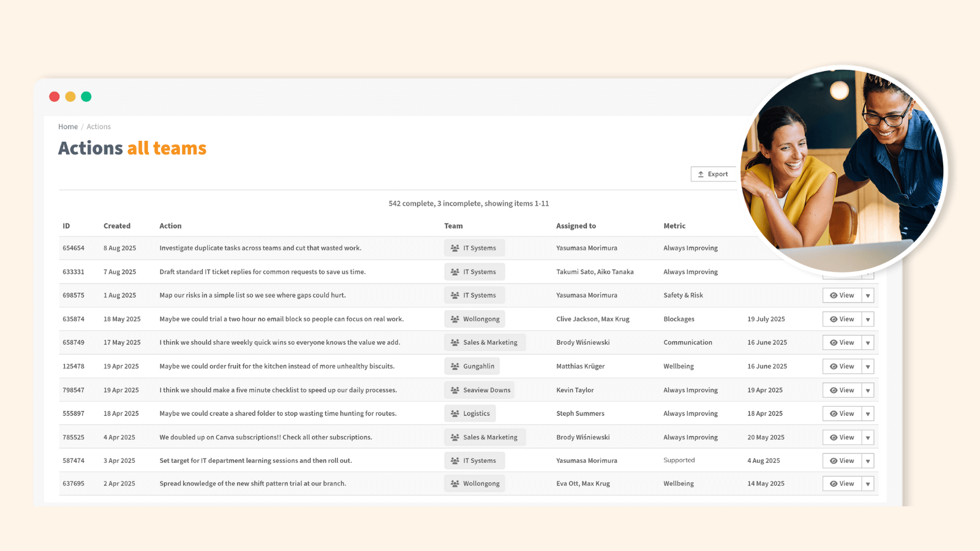This screenshot has width=980, height=551.
Task: Select Sales & Marketing tag in row 658749
Action: tap(485, 342)
